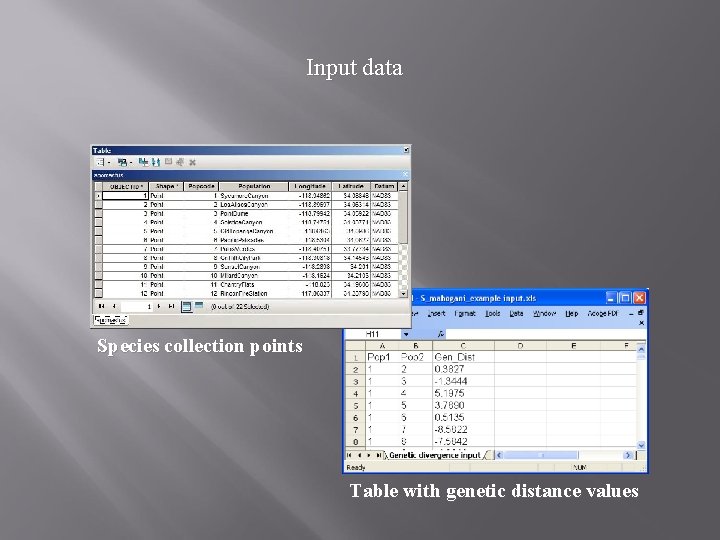Open the Help menu in Excel

(571, 313)
